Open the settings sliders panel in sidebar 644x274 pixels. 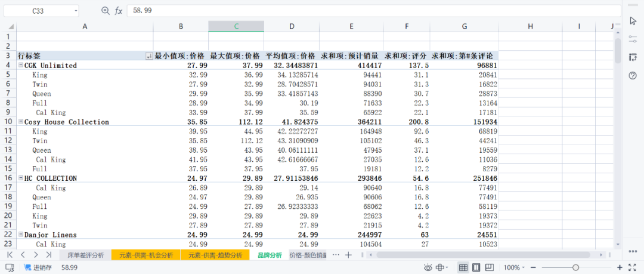pyautogui.click(x=633, y=39)
